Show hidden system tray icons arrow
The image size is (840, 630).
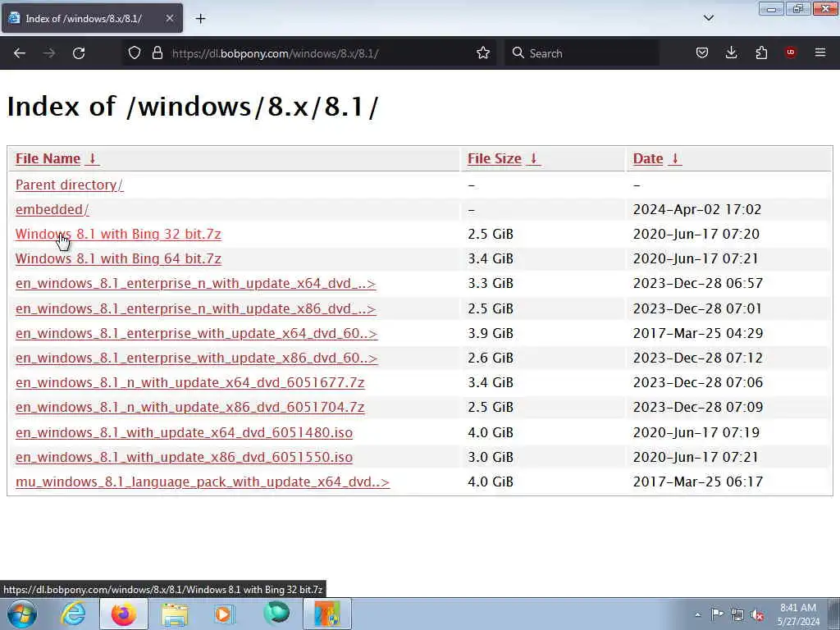click(697, 614)
